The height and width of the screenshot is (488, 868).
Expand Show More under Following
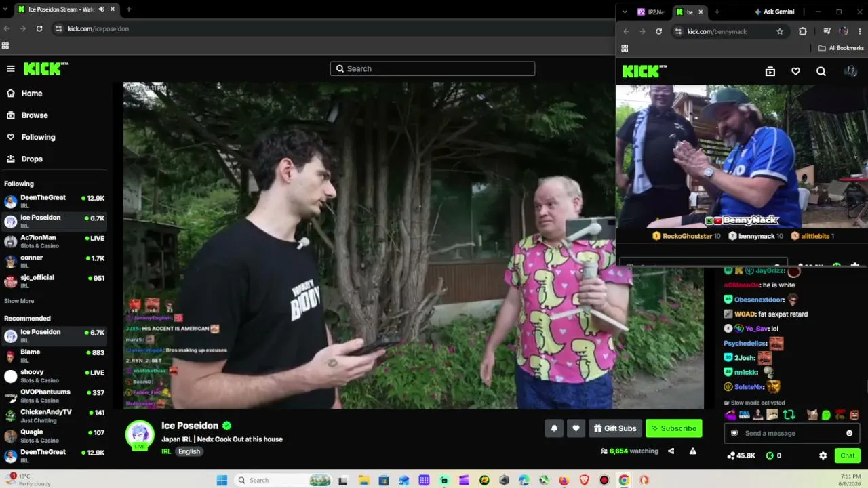(19, 301)
